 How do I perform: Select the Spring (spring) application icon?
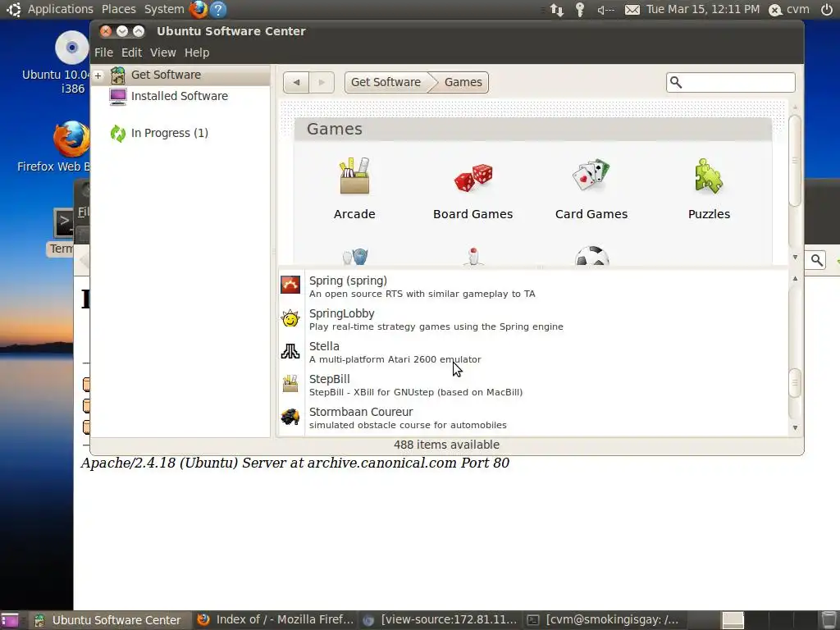pos(290,285)
